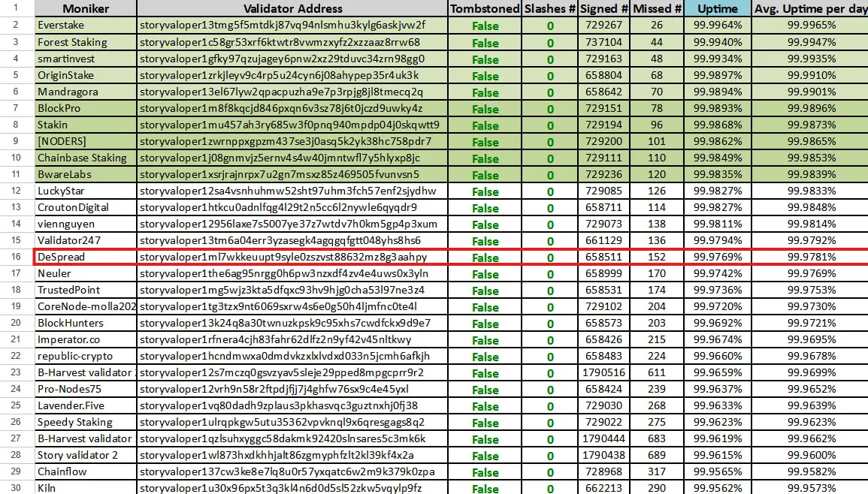Click Forest Staking's signed value 737104
The height and width of the screenshot is (494, 868).
(x=604, y=42)
